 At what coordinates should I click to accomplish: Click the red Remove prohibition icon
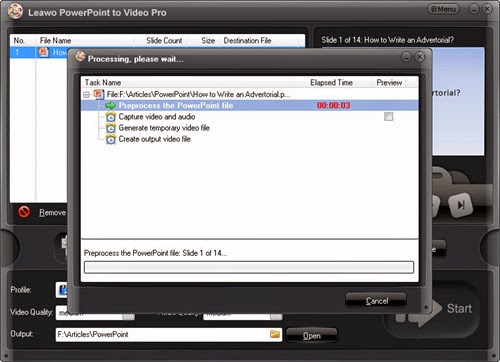tap(24, 212)
